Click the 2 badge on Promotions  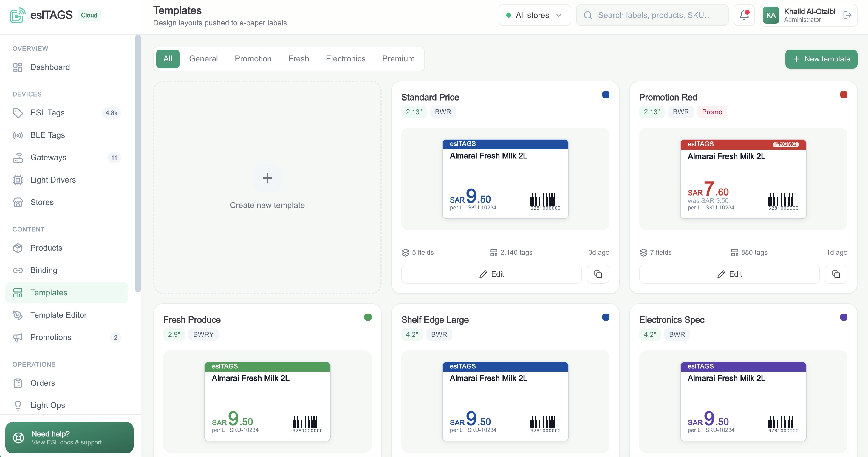[x=116, y=338]
